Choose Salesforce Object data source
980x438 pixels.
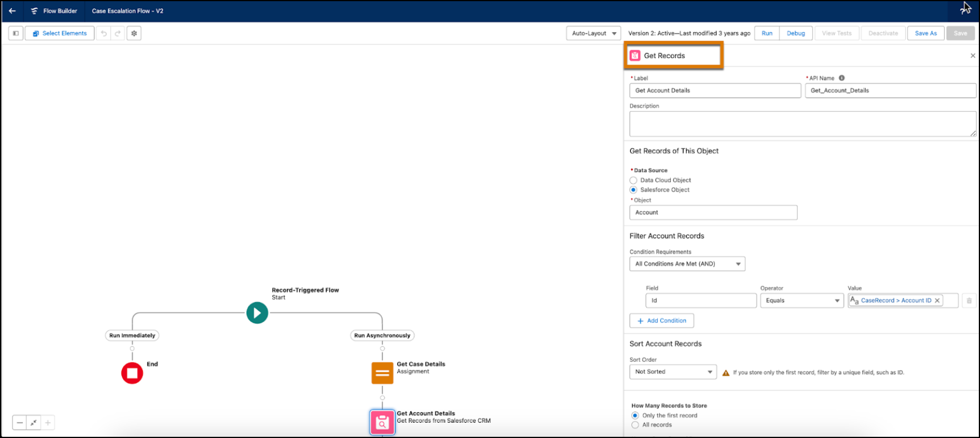(x=633, y=190)
